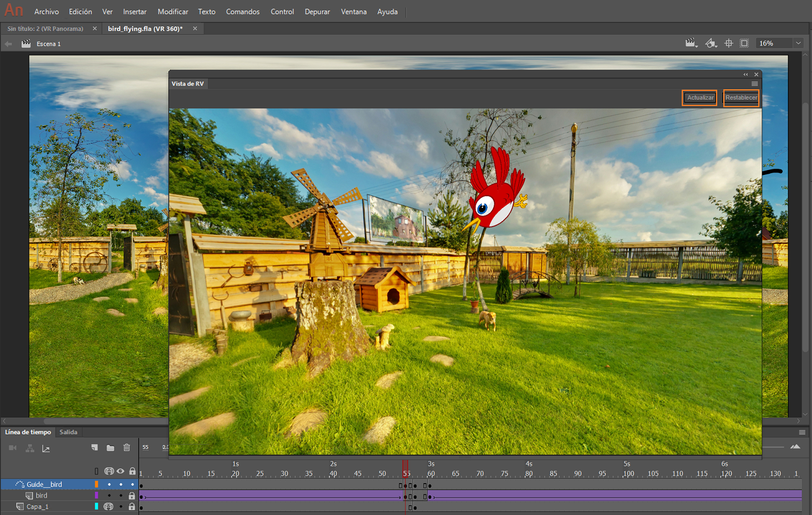Delete selected layer with the trash icon
The image size is (812, 515).
(x=127, y=448)
